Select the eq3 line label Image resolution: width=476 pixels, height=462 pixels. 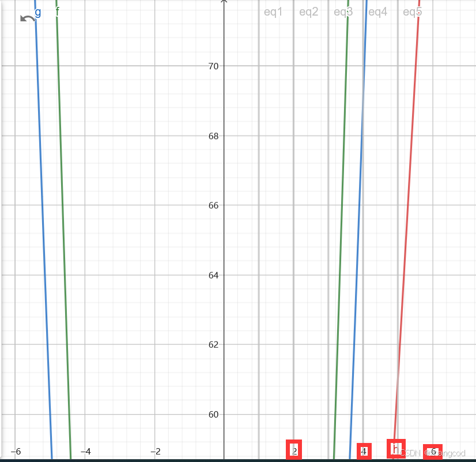point(343,12)
